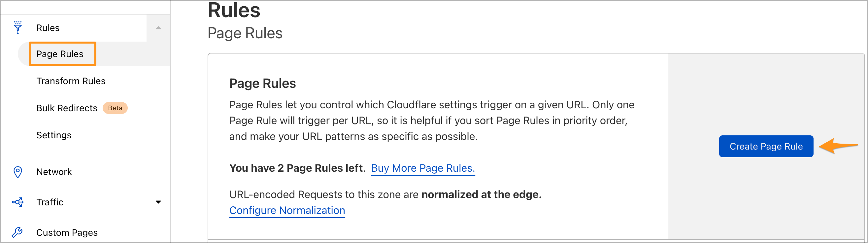This screenshot has height=243, width=868.
Task: Open Page Rules in sidebar
Action: 60,54
